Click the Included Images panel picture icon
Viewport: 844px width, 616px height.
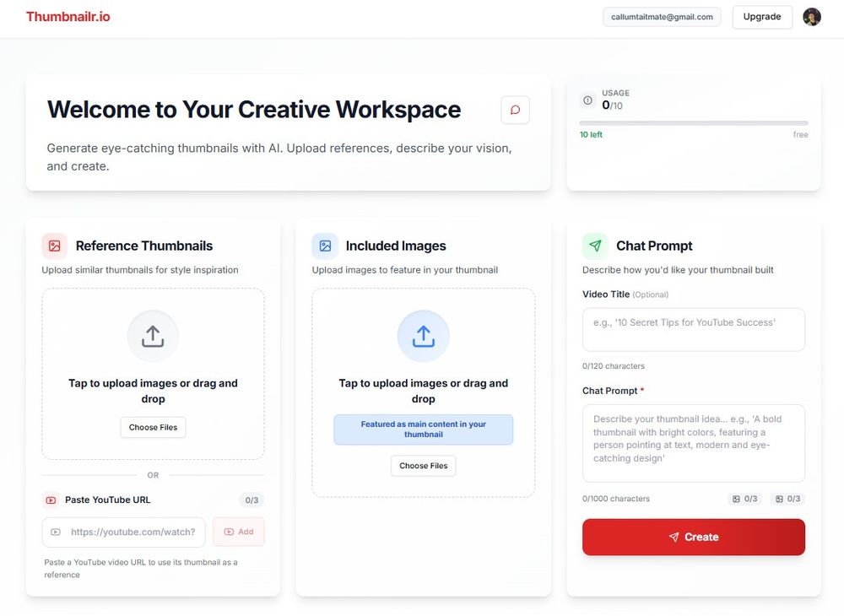(x=325, y=246)
